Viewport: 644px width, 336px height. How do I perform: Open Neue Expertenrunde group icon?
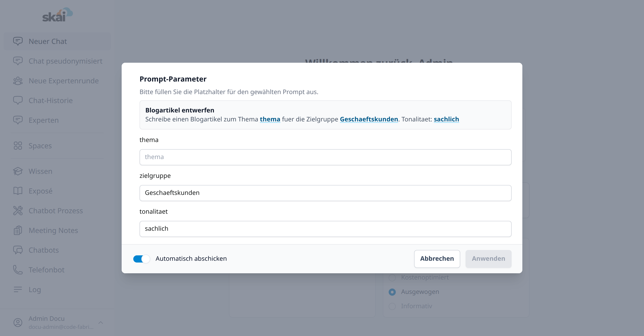coord(18,81)
